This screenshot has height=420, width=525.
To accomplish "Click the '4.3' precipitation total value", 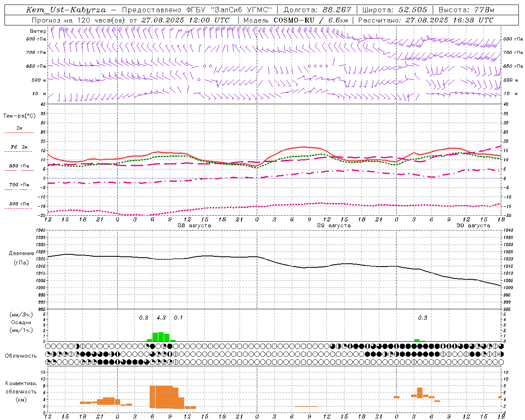I will [161, 318].
